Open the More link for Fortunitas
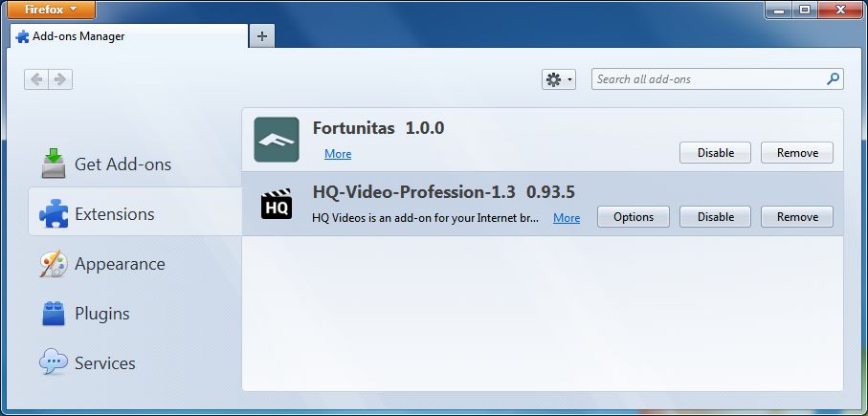This screenshot has width=868, height=416. point(338,154)
